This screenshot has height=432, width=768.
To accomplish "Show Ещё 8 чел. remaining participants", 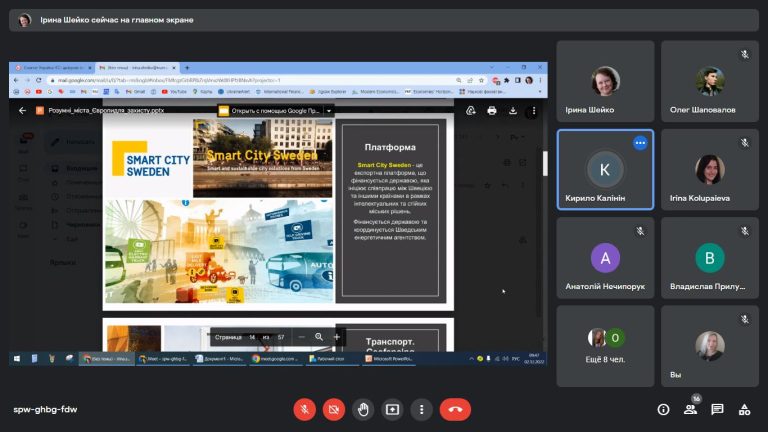I will [605, 346].
